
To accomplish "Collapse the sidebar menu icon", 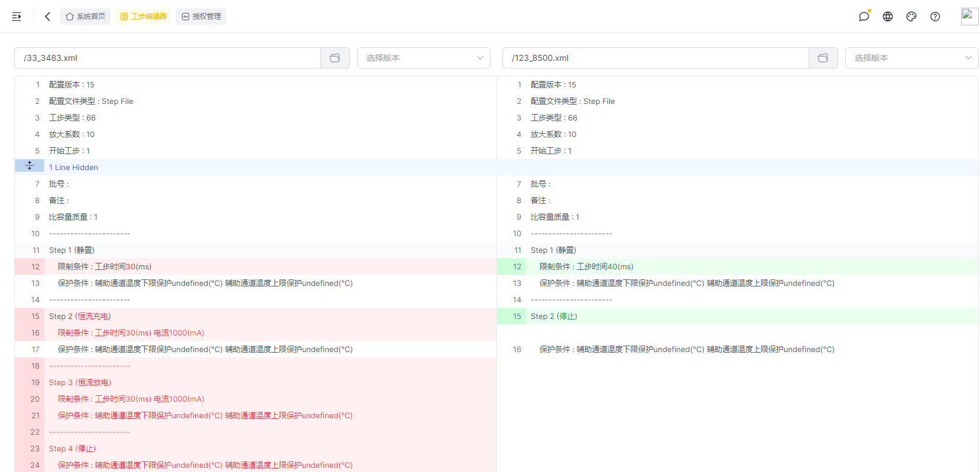I will pos(17,17).
